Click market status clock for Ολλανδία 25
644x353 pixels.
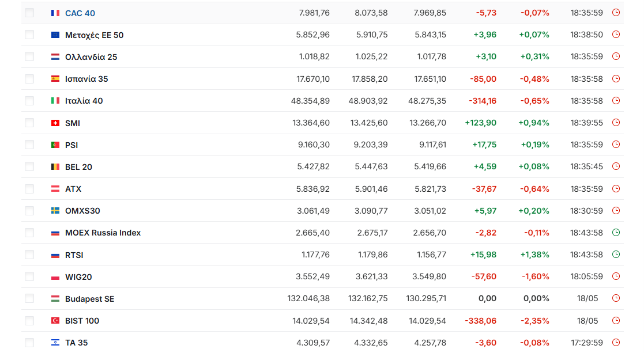(616, 56)
